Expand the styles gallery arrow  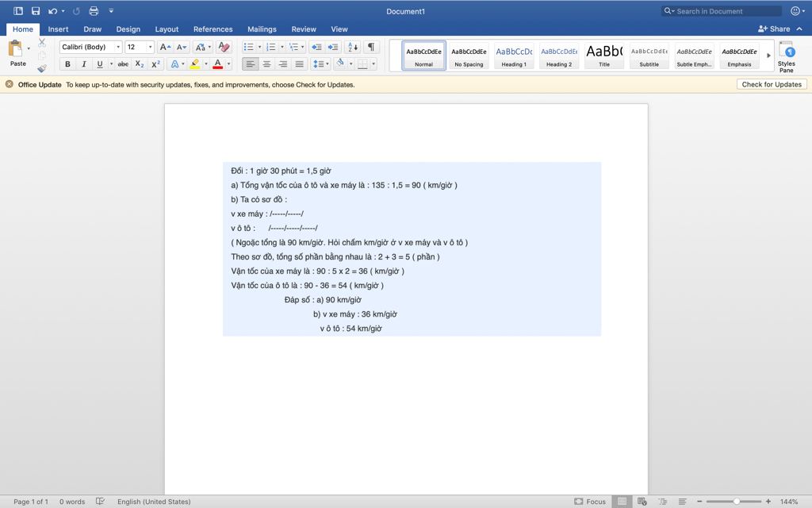tap(768, 56)
